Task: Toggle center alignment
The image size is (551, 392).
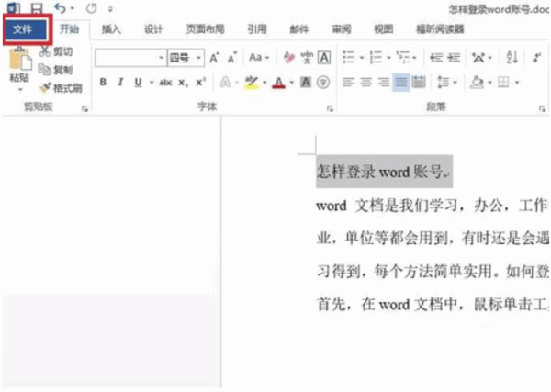Action: 365,83
